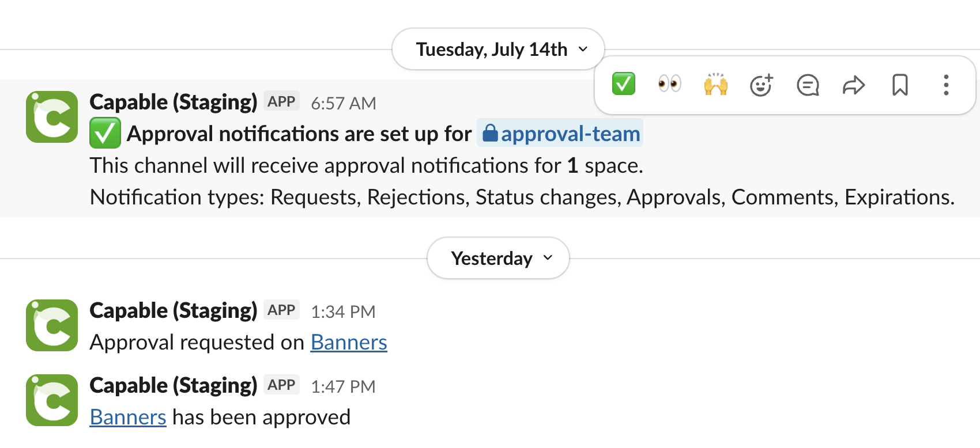980x448 pixels.
Task: Click the Capable avatar on 1:34 PM message
Action: pos(52,325)
